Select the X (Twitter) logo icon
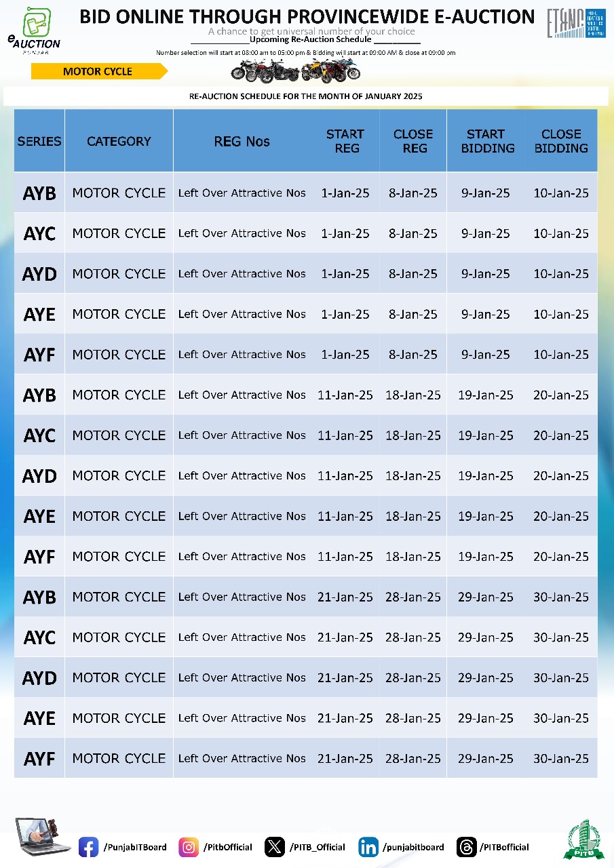 (x=274, y=847)
